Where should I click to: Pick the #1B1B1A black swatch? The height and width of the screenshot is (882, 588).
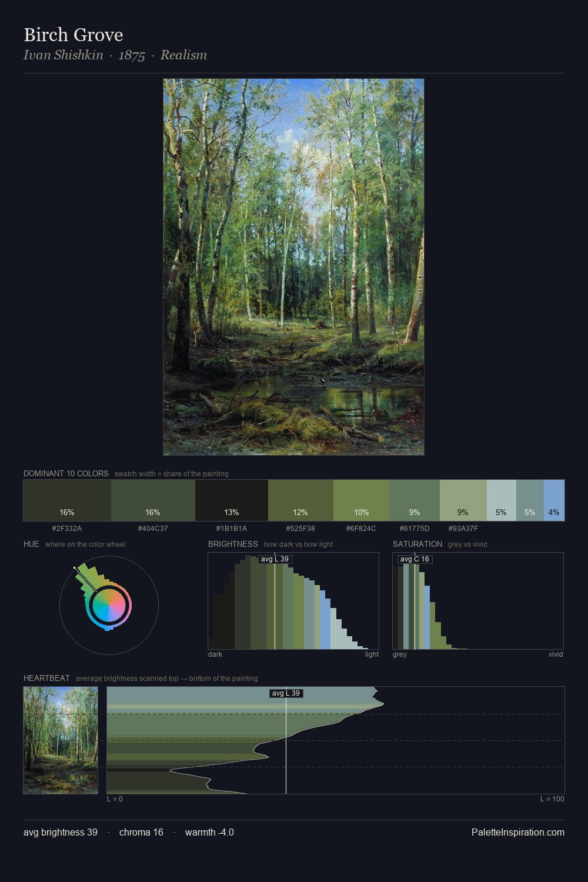point(232,500)
